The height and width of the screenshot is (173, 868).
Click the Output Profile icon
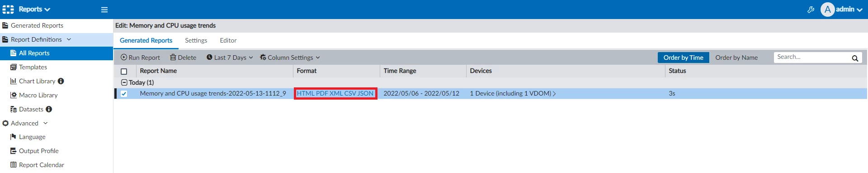(x=14, y=151)
